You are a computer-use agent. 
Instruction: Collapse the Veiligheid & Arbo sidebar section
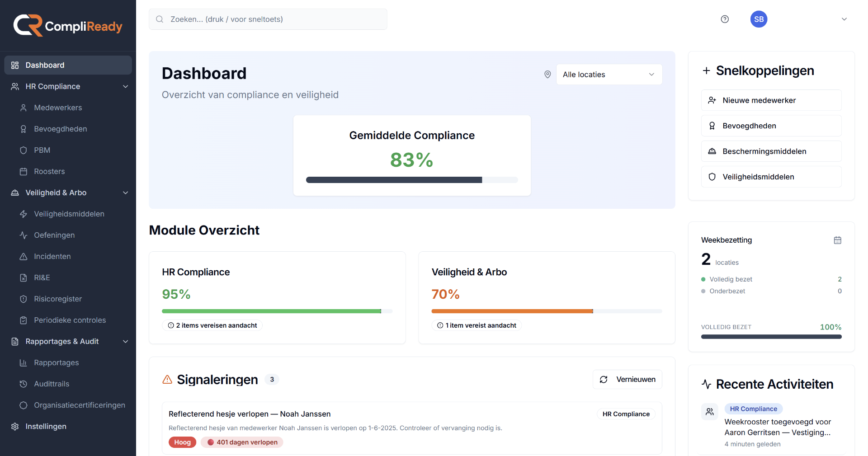[x=125, y=193]
